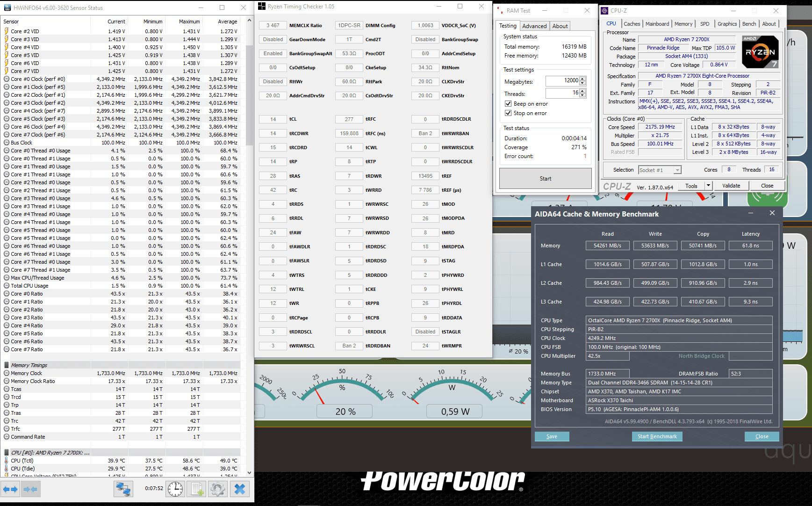Click Start Benchmark in AIDA64
This screenshot has width=812, height=506.
point(657,436)
